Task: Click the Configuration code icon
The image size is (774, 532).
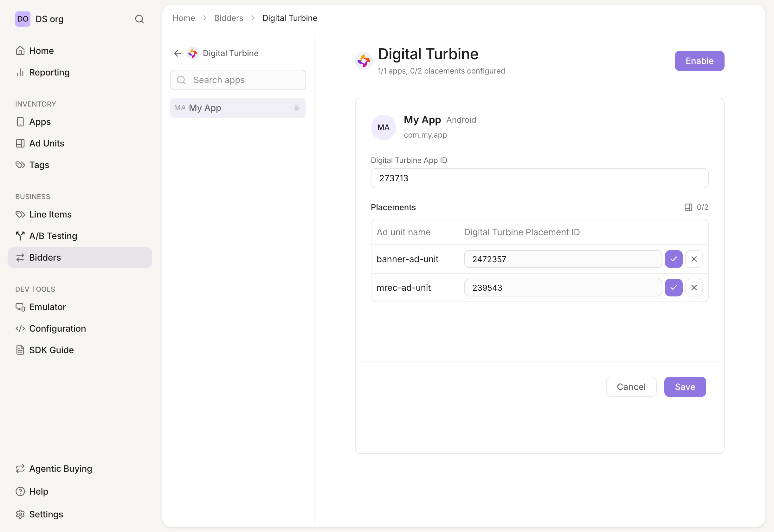Action: pyautogui.click(x=20, y=328)
